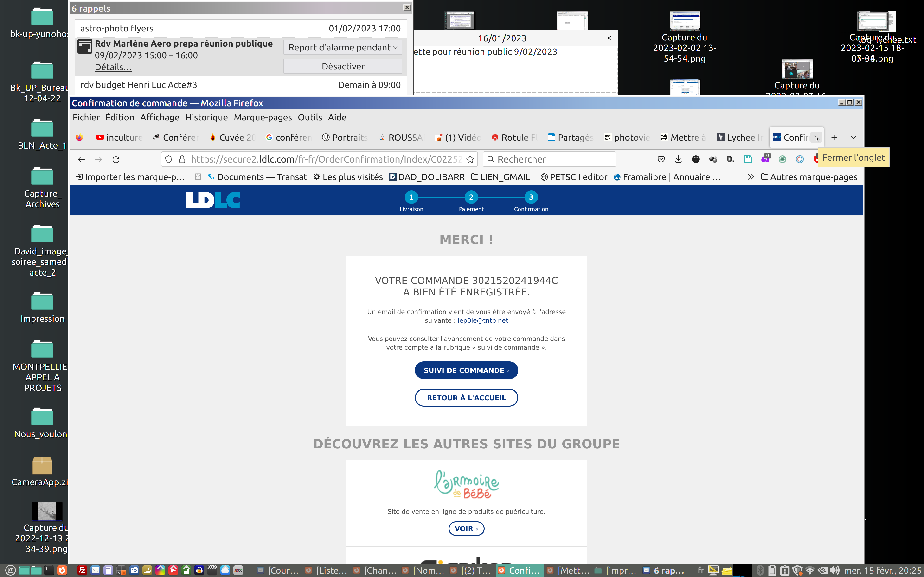Open the Marque-pages menu

point(262,118)
